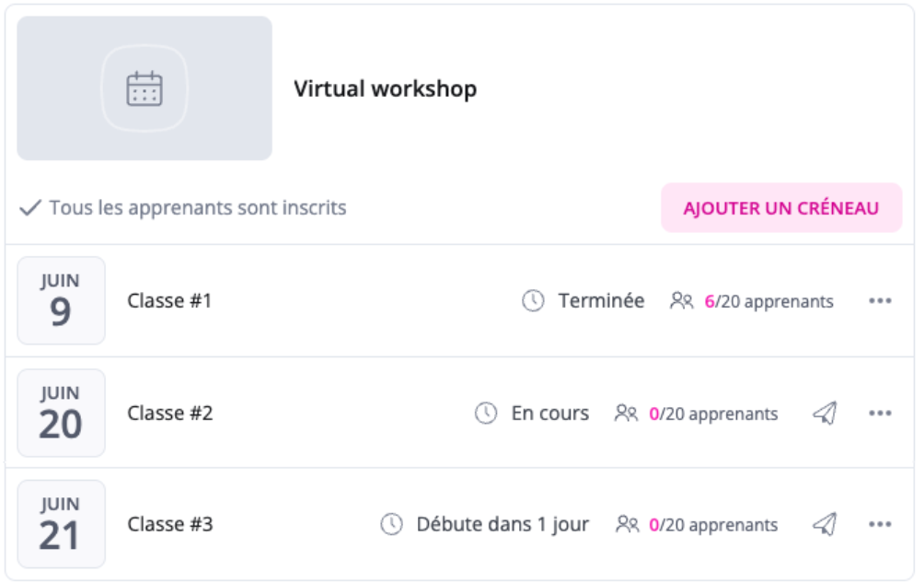Open the Virtual workshop title

pyautogui.click(x=386, y=89)
